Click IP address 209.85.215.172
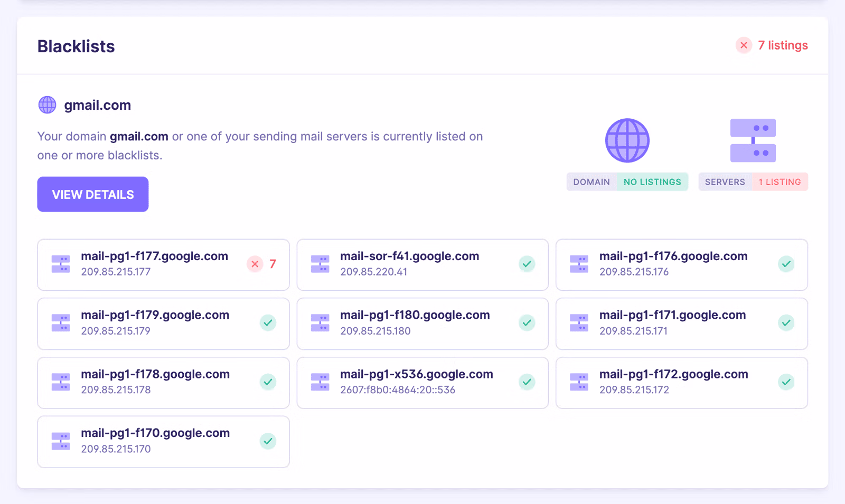845x504 pixels. [634, 390]
